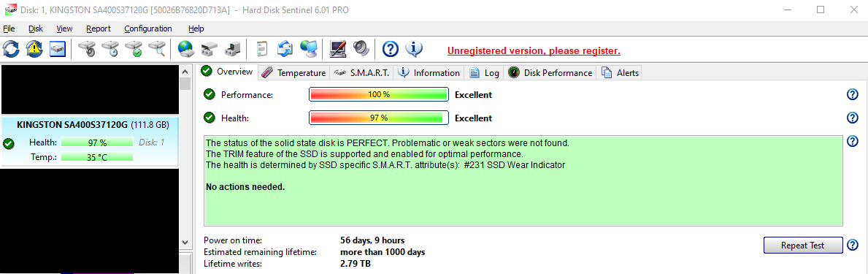Click the yellow warning refresh toolbar icon

(x=34, y=49)
